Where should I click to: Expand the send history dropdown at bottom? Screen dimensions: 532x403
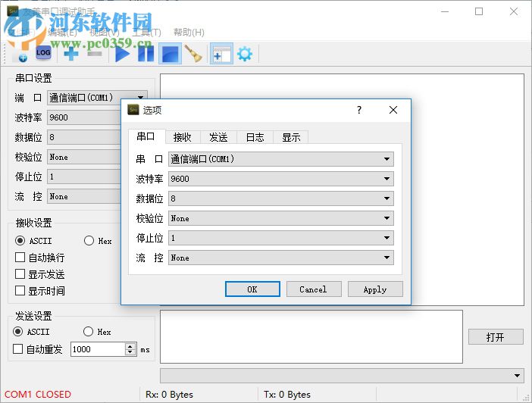(342, 376)
